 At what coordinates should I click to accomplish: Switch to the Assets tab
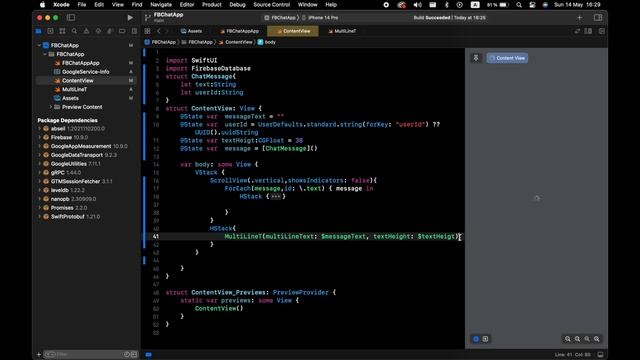click(191, 31)
